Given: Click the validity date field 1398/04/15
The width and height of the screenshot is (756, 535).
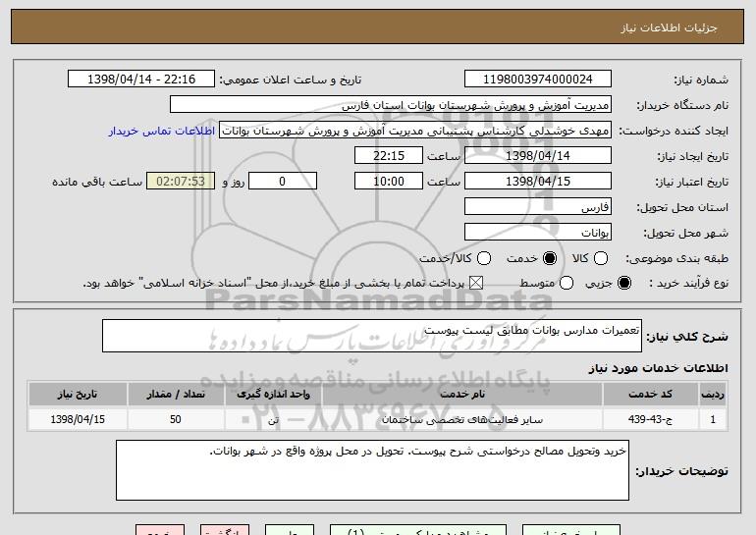Looking at the screenshot, I should coord(538,182).
